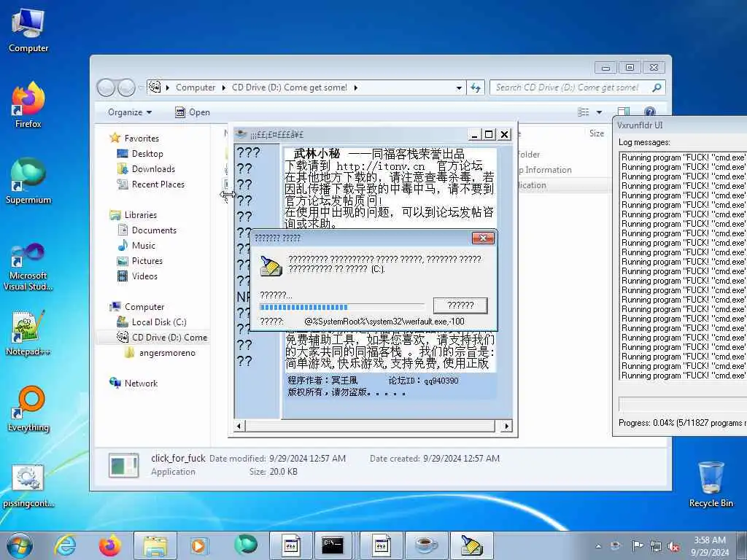Image resolution: width=747 pixels, height=560 pixels.
Task: Open Desktop in the navigation pane
Action: (x=147, y=154)
